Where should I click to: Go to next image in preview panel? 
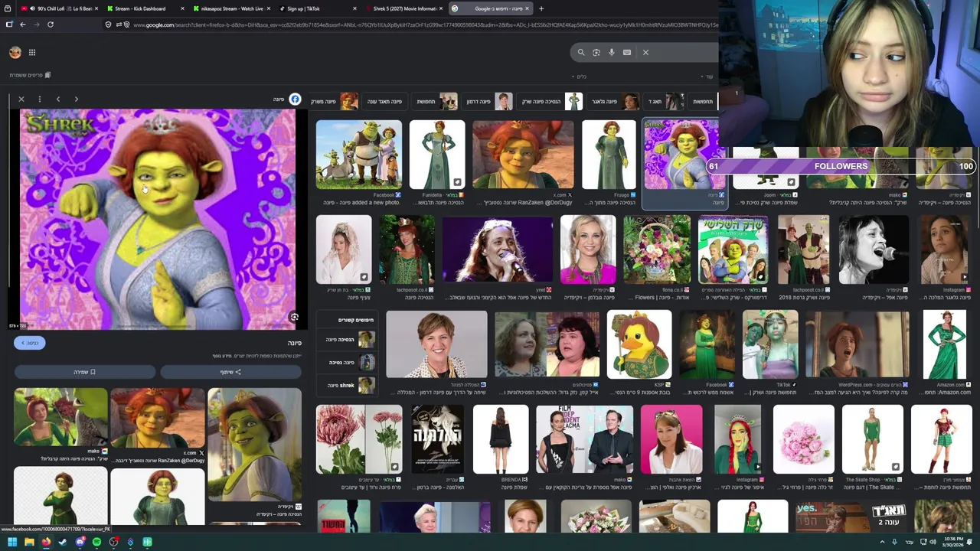click(77, 99)
